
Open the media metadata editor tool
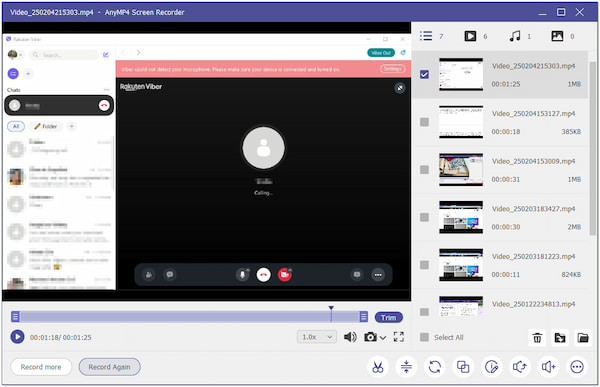(x=491, y=367)
